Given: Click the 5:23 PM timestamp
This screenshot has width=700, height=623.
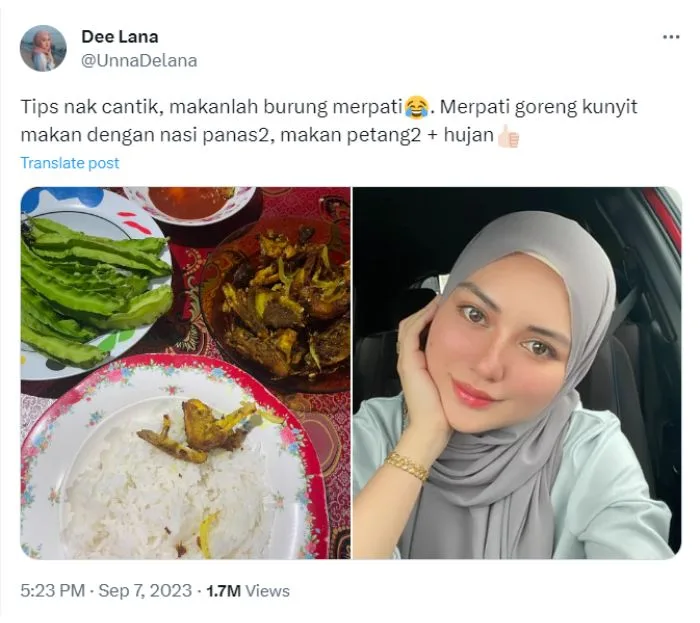Looking at the screenshot, I should tap(53, 591).
